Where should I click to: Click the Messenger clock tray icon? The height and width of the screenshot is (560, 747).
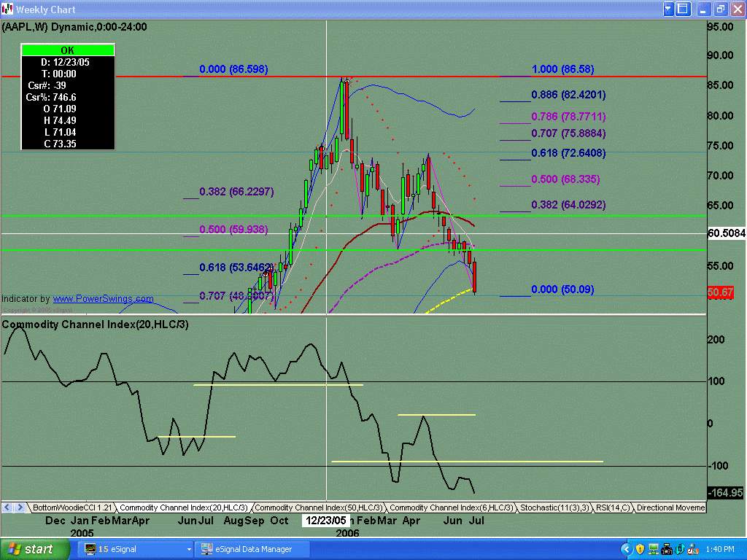(x=693, y=550)
